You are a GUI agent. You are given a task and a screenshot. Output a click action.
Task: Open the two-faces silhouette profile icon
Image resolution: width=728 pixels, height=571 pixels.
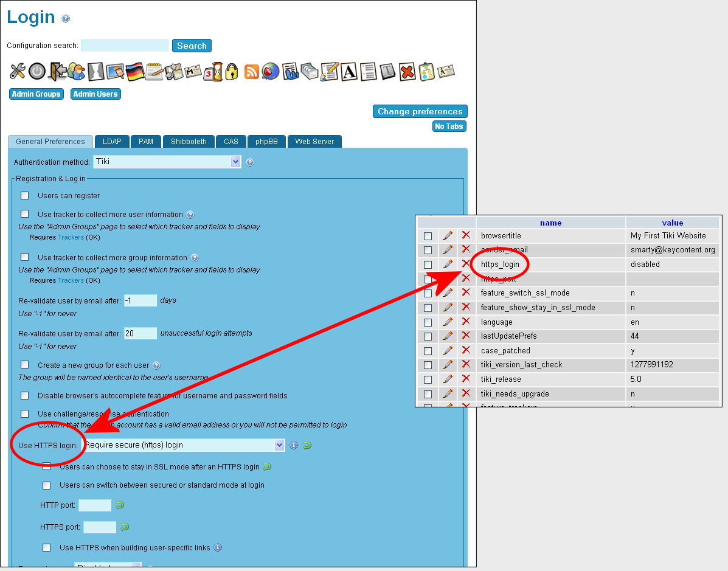point(95,72)
